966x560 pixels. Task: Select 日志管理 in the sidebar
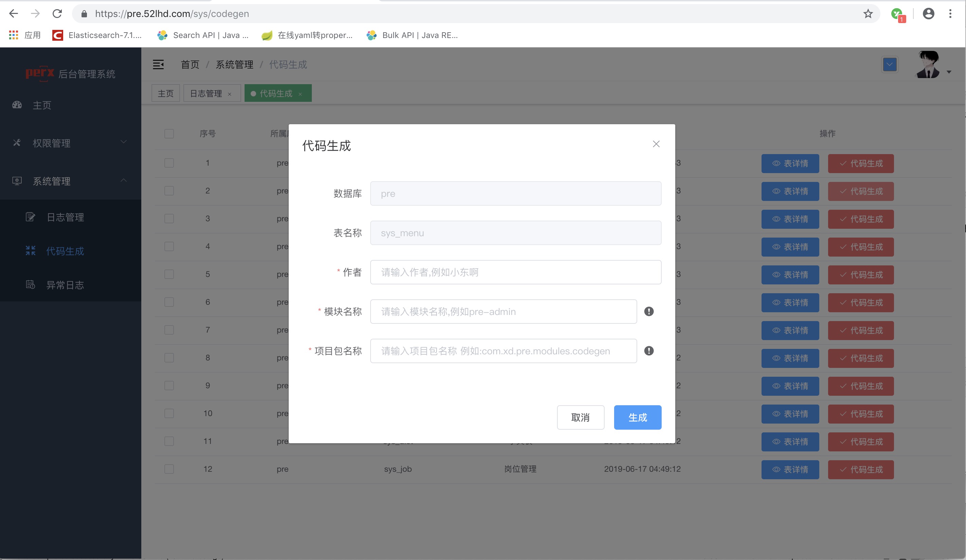click(65, 217)
